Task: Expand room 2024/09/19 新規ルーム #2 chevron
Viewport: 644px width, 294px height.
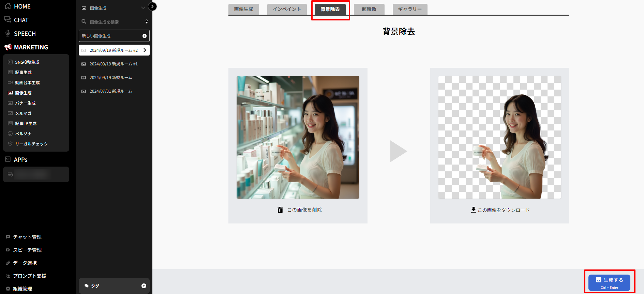Action: pyautogui.click(x=145, y=50)
